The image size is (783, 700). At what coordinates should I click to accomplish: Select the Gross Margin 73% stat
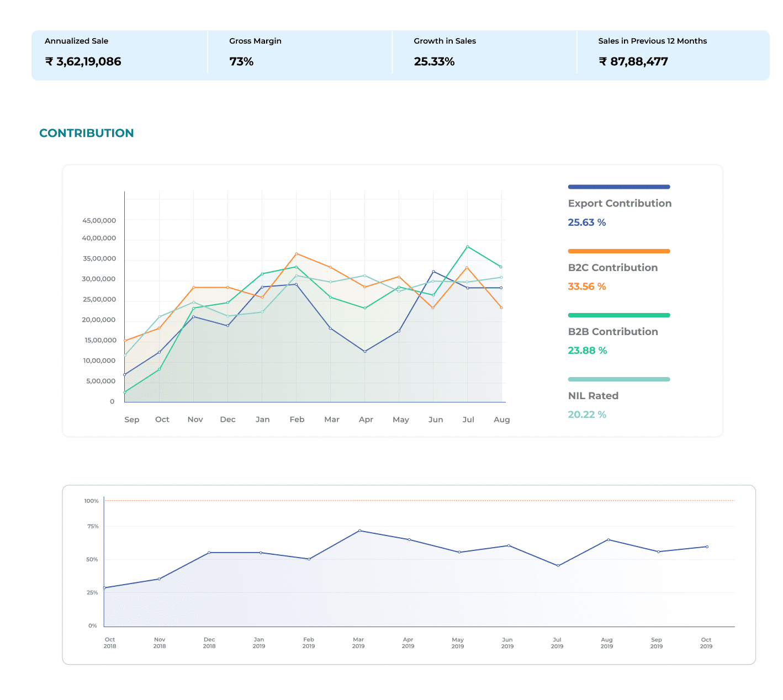241,62
